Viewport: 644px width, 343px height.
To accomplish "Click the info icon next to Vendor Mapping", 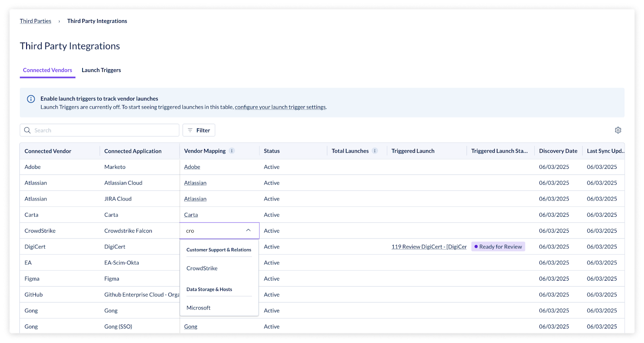I will pyautogui.click(x=232, y=151).
